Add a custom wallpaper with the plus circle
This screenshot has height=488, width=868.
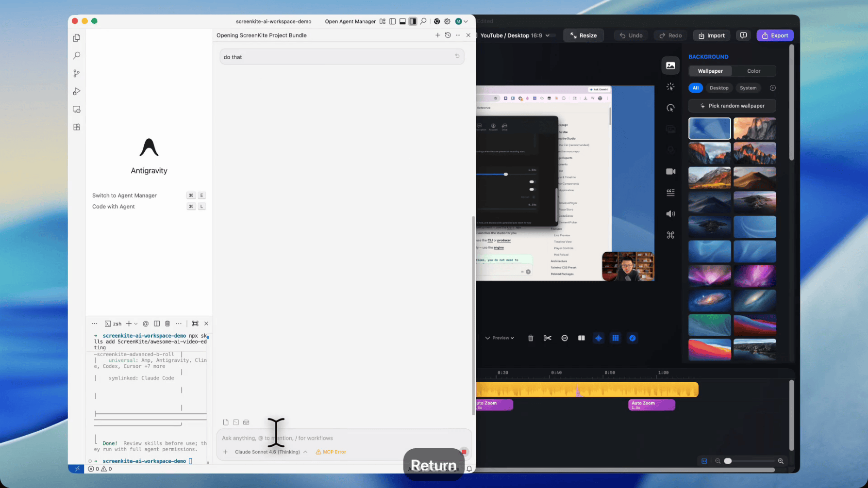point(772,88)
